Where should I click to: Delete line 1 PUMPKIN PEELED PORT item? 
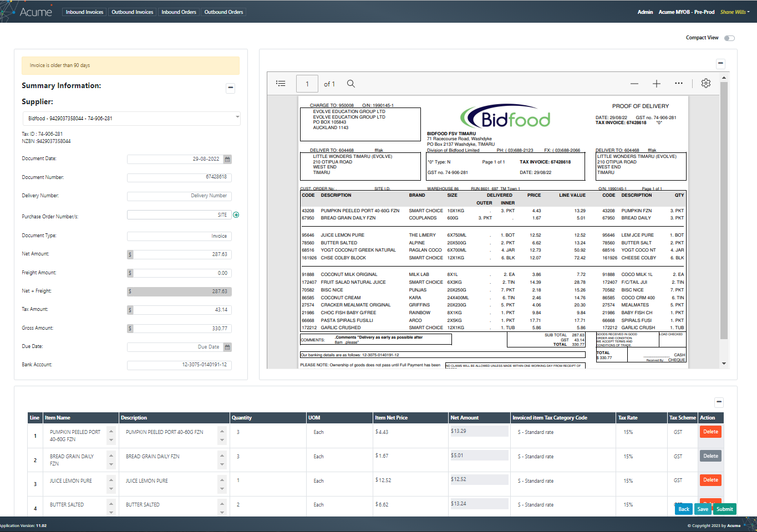(710, 431)
